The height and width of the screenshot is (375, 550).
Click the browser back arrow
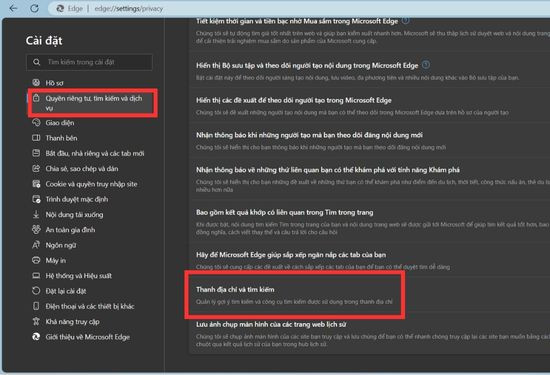(13, 8)
